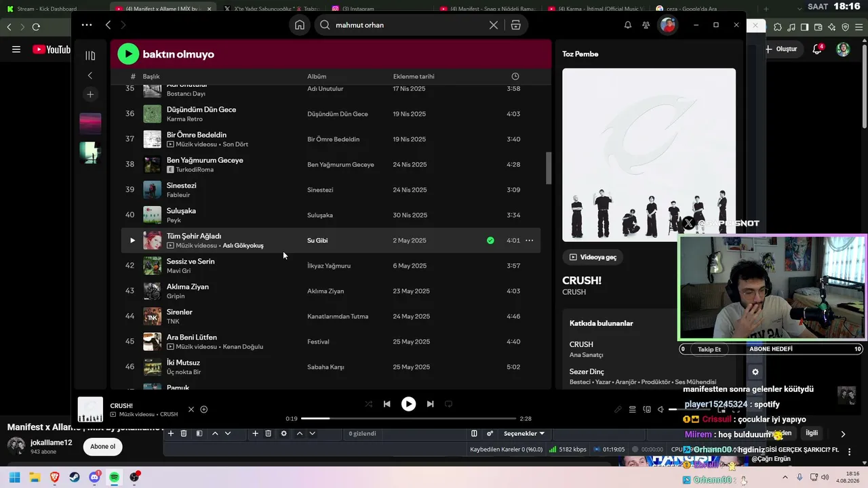Select the 'Sirenler' track title
This screenshot has height=488, width=868.
pos(180,312)
